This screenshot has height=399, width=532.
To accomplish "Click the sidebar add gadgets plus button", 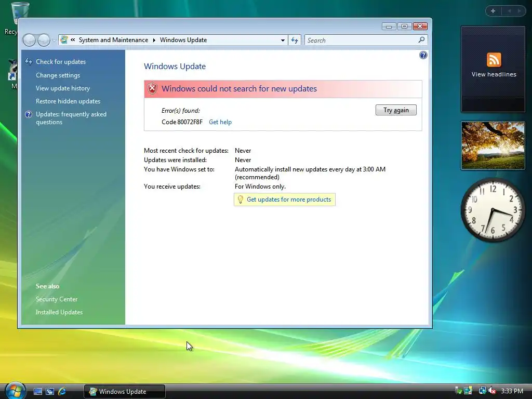I will pyautogui.click(x=493, y=11).
